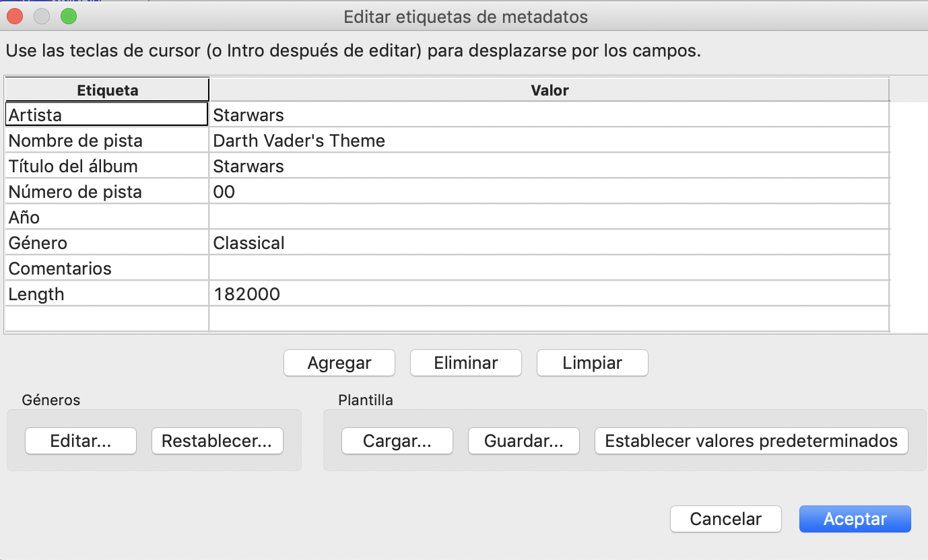Screen dimensions: 928x560
Task: Select the genre value 'Classical'
Action: [x=550, y=243]
